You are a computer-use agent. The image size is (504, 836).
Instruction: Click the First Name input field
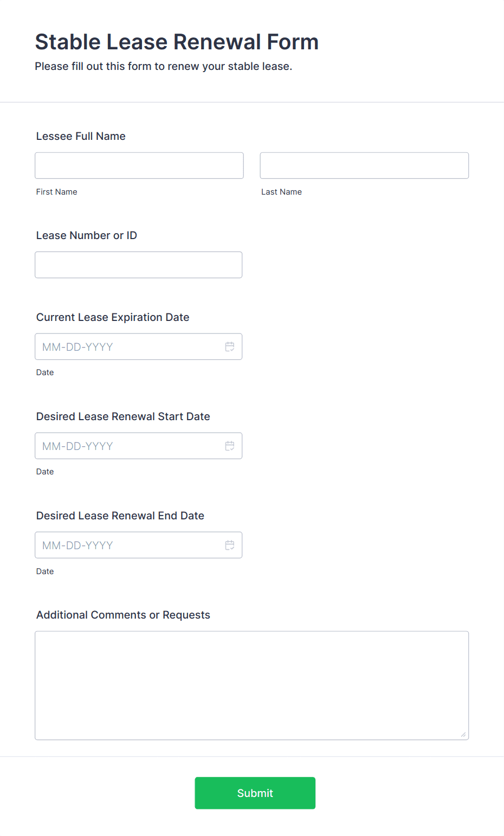click(139, 165)
